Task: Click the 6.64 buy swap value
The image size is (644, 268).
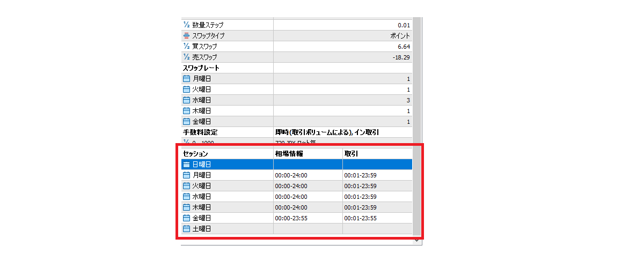Action: 404,46
